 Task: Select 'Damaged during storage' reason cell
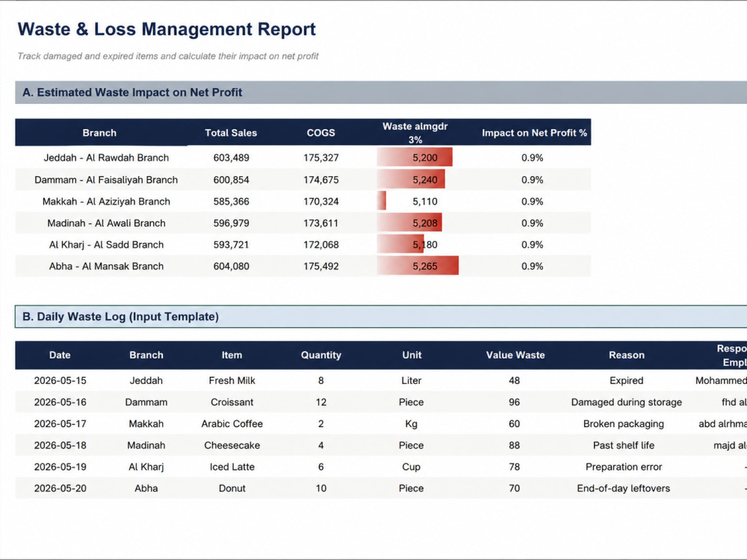(627, 402)
